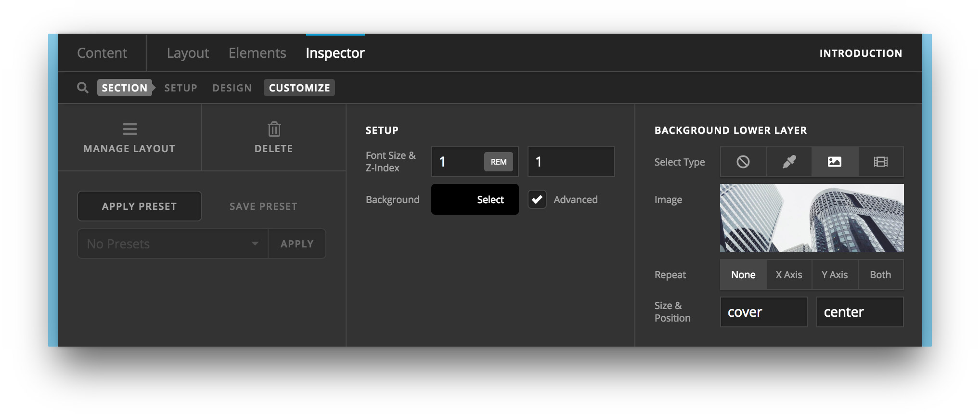Viewport: 980px width, 414px height.
Task: Select the None background type icon
Action: 743,162
